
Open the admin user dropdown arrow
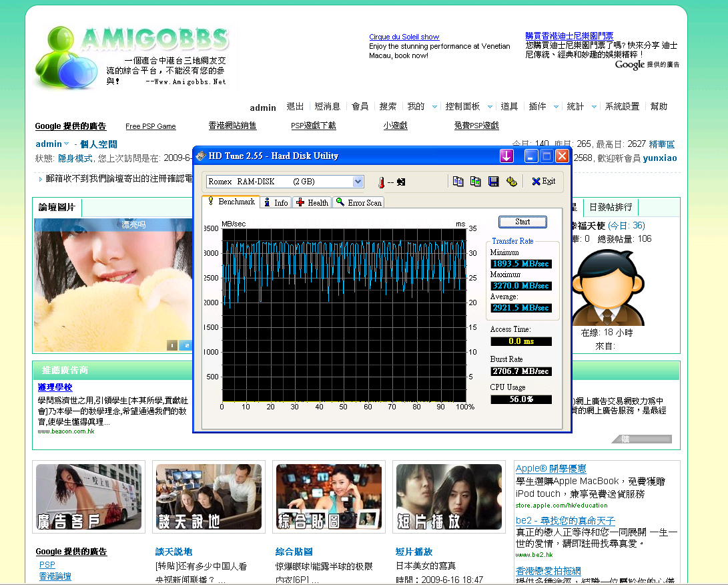click(x=67, y=144)
